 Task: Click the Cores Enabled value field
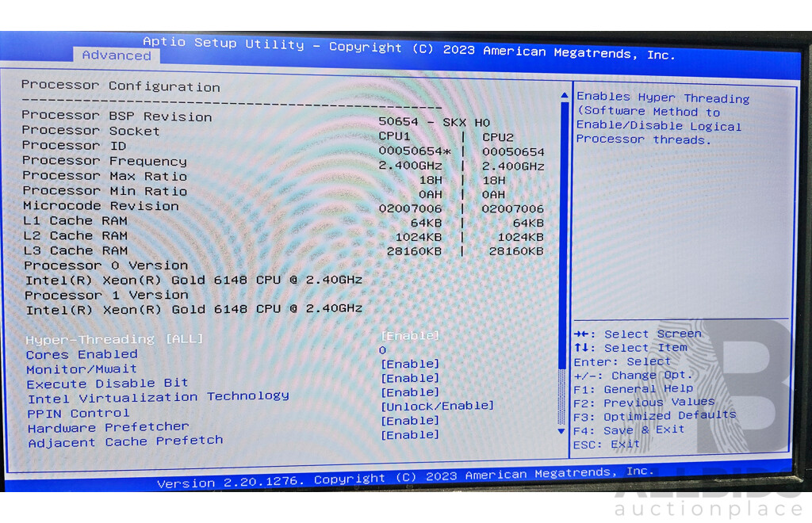tap(383, 349)
